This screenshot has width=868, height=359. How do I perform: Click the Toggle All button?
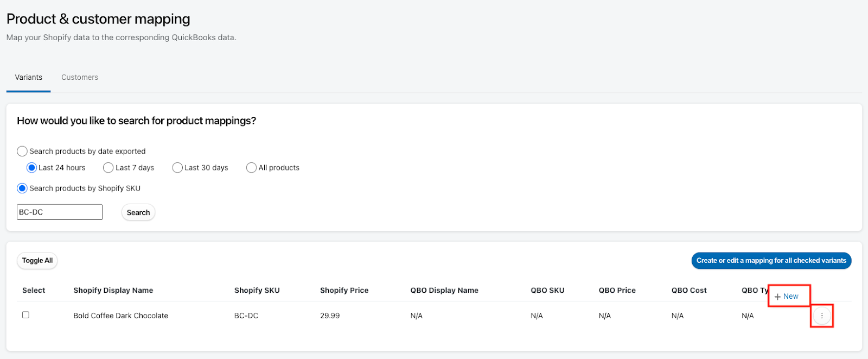coord(37,261)
